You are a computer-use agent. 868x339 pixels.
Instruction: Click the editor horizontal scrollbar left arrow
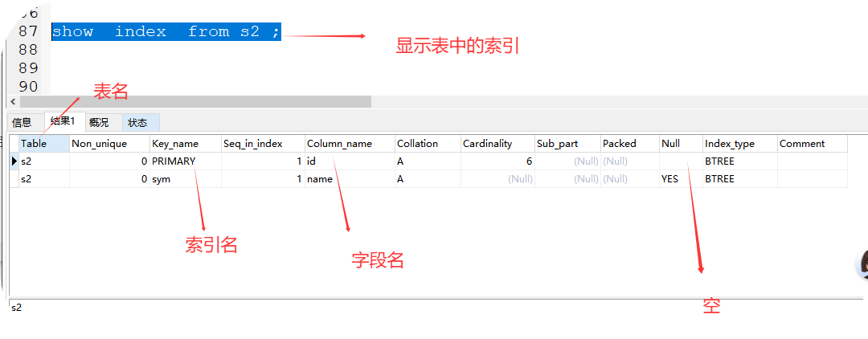click(14, 102)
